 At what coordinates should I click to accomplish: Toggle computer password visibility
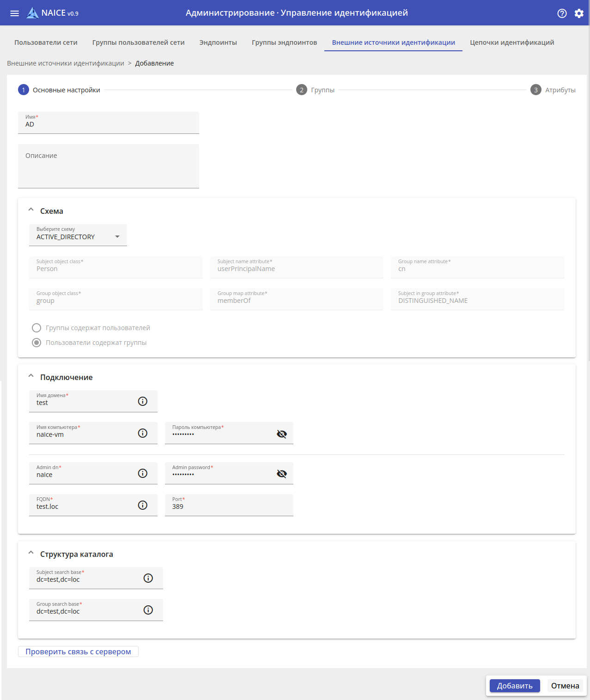pos(282,434)
